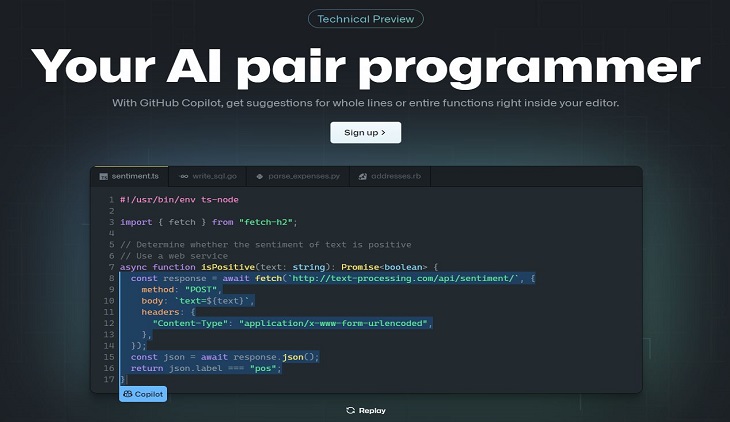Click the "headers: {" line
This screenshot has width=730, height=422.
click(x=168, y=312)
